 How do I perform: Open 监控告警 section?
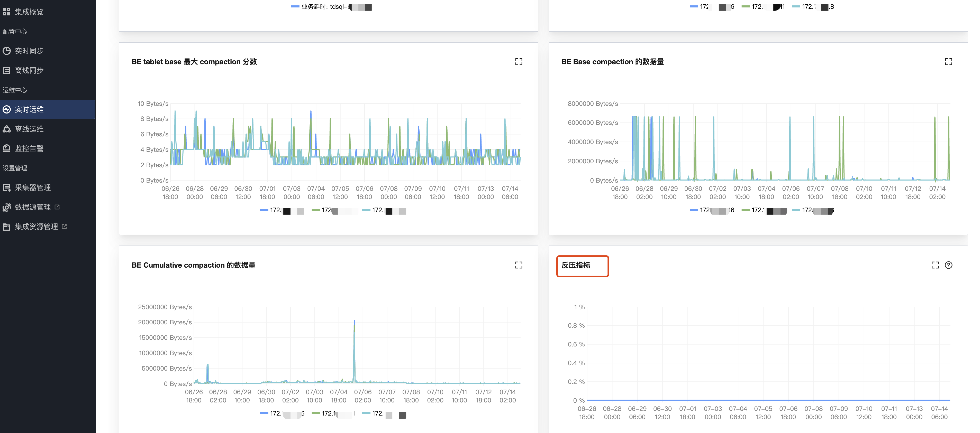(29, 148)
